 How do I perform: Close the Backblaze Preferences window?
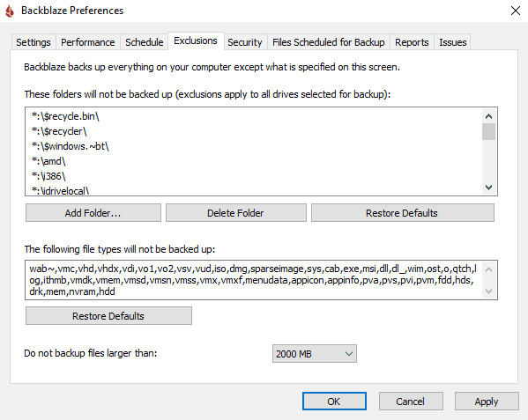(515, 11)
